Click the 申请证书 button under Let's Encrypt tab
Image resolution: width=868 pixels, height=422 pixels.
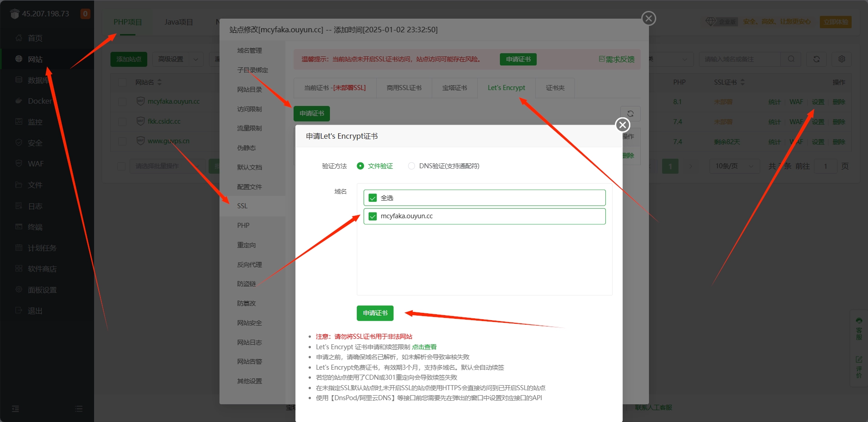pos(312,113)
